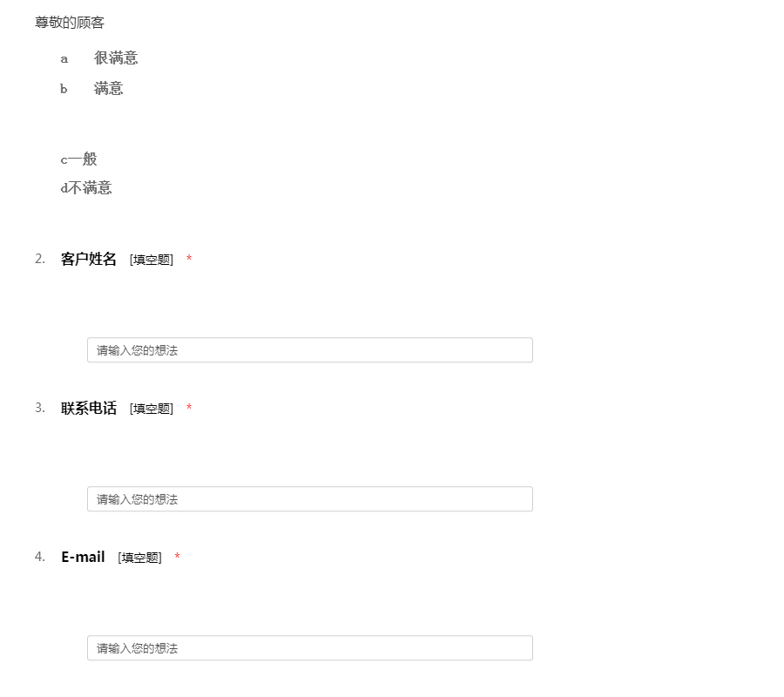784x697 pixels.
Task: Click the 尊敬的顾客 heading text
Action: click(x=70, y=23)
